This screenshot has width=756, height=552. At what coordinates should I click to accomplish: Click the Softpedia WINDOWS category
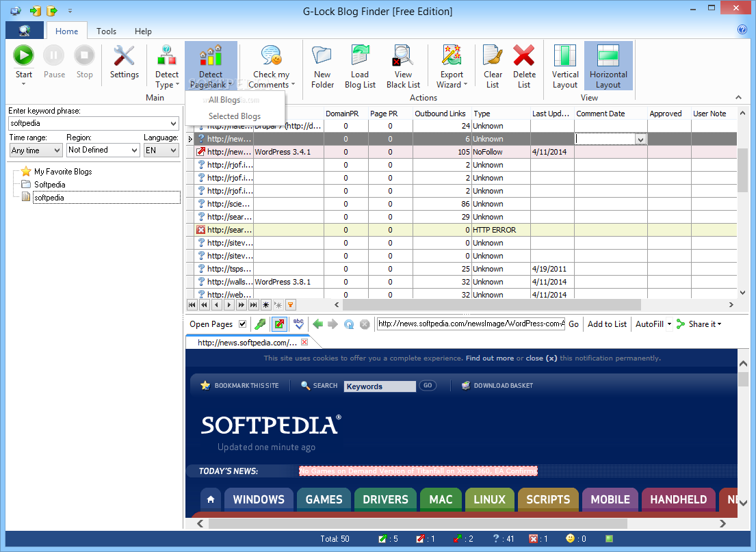(x=259, y=499)
